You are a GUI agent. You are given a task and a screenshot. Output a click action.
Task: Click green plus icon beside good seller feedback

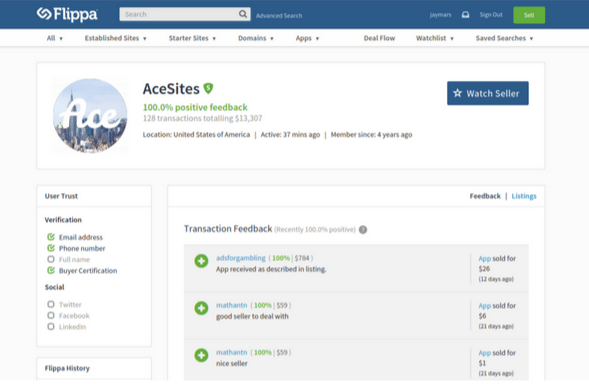201,308
